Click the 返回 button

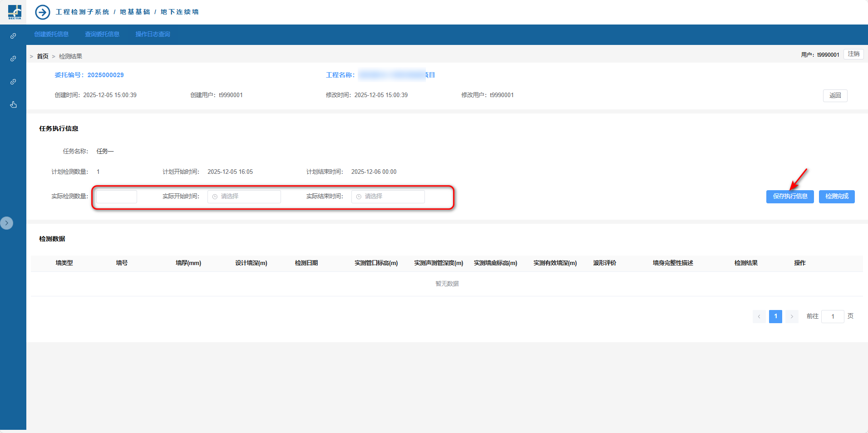(x=835, y=95)
